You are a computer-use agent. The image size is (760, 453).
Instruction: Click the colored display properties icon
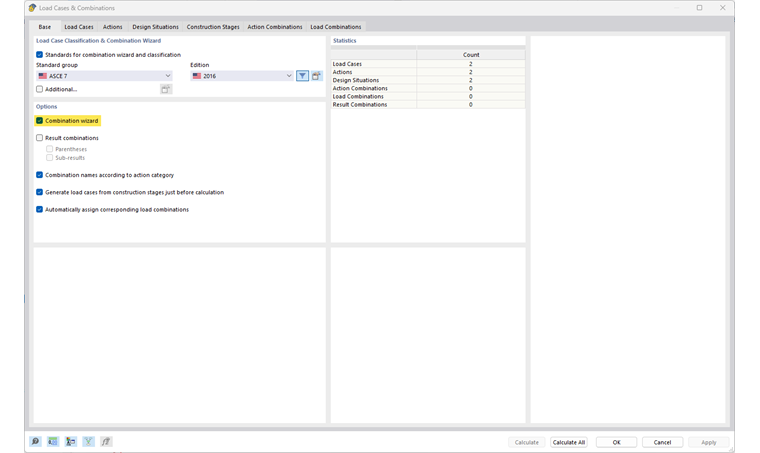point(71,441)
